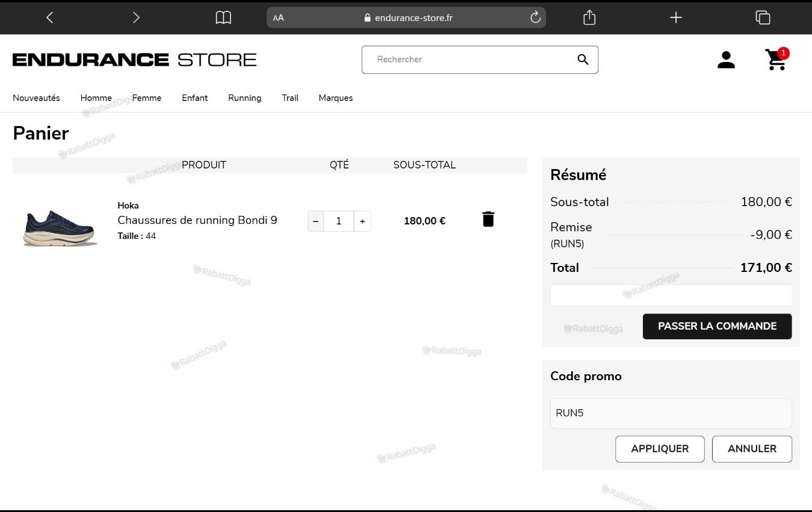
Task: Click the Taille : 44 text
Action: click(137, 236)
